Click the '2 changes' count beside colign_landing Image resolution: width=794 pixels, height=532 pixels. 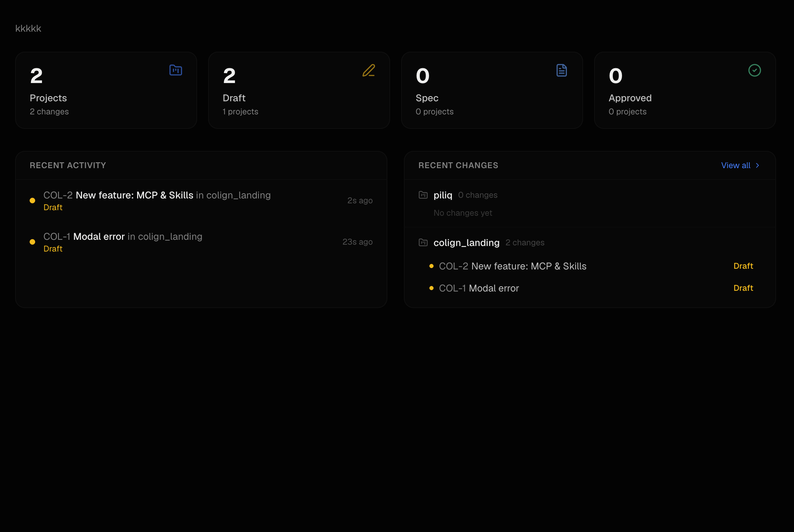pyautogui.click(x=525, y=243)
